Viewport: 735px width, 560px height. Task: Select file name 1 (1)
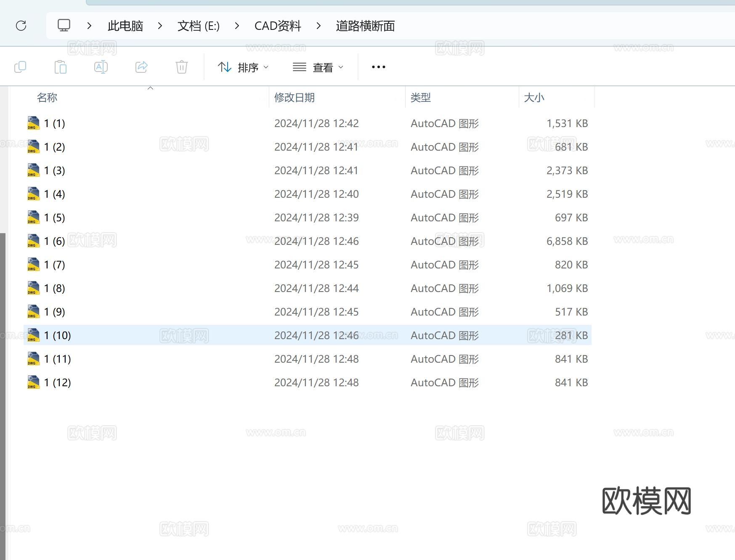(x=55, y=123)
